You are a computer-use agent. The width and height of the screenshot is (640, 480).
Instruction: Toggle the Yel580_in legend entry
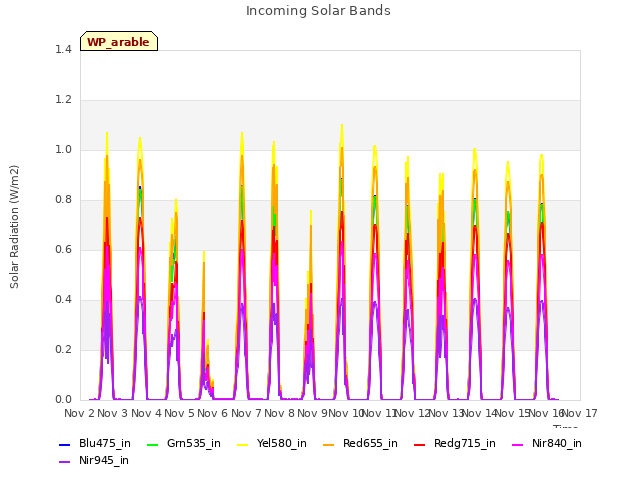click(272, 444)
